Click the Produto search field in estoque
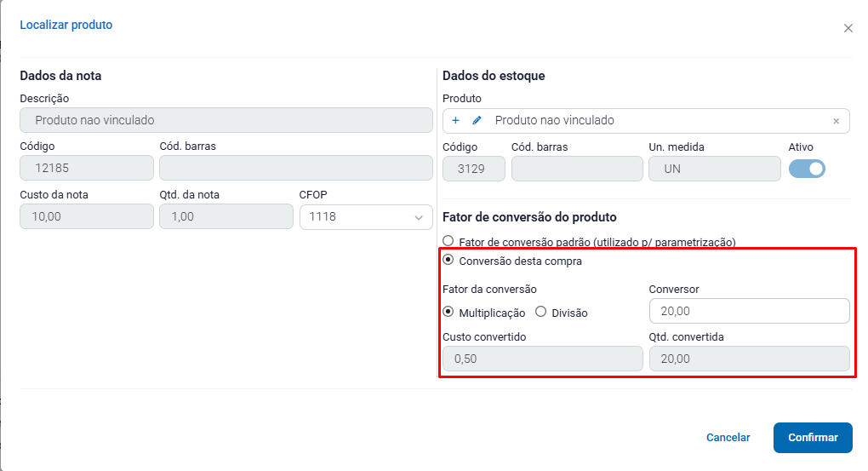This screenshot has width=868, height=471. coord(655,121)
